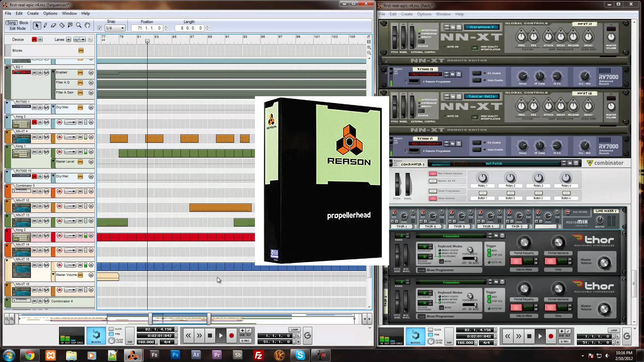Enable the metronome Click toggle in sequencer
Image resolution: width=644 pixels, height=362 pixels.
pyautogui.click(x=112, y=329)
